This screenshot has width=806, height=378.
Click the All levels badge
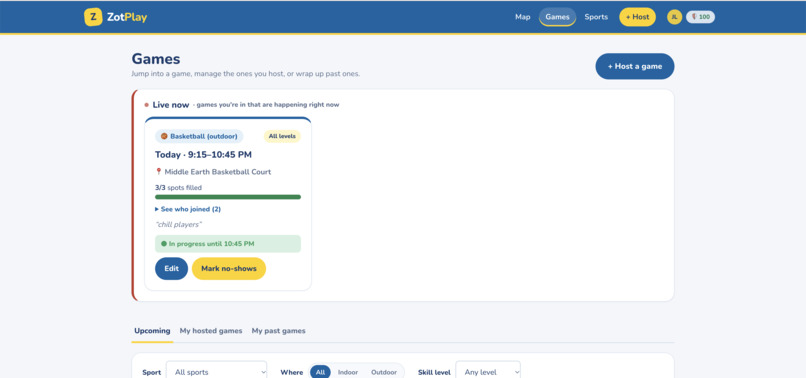click(282, 136)
